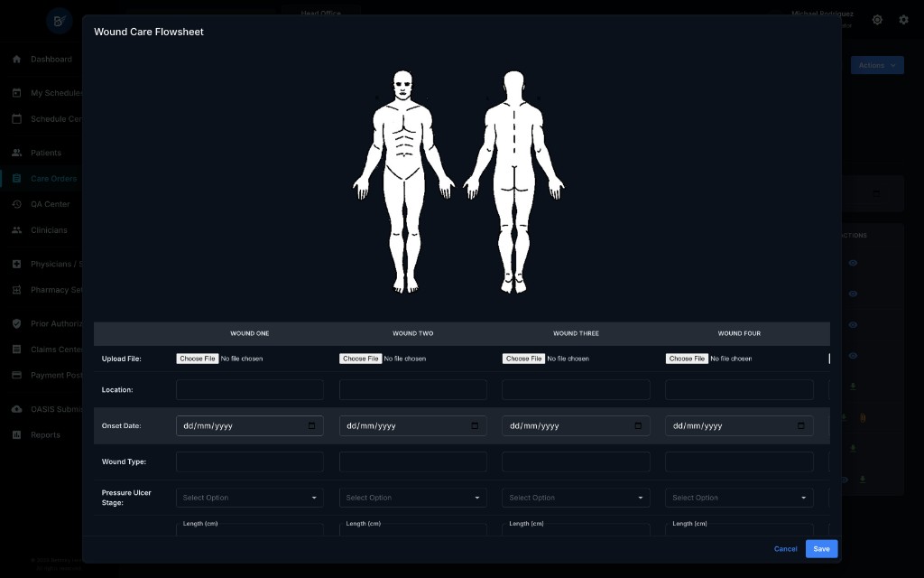This screenshot has height=578, width=924.
Task: Click Wound Type field for Wound Two
Action: (412, 461)
